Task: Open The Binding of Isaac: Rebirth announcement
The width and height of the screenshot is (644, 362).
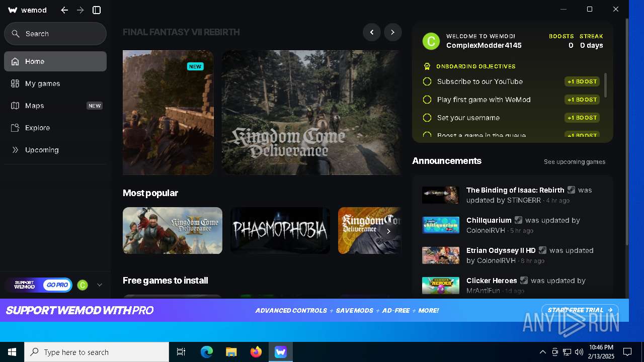Action: pos(513,195)
